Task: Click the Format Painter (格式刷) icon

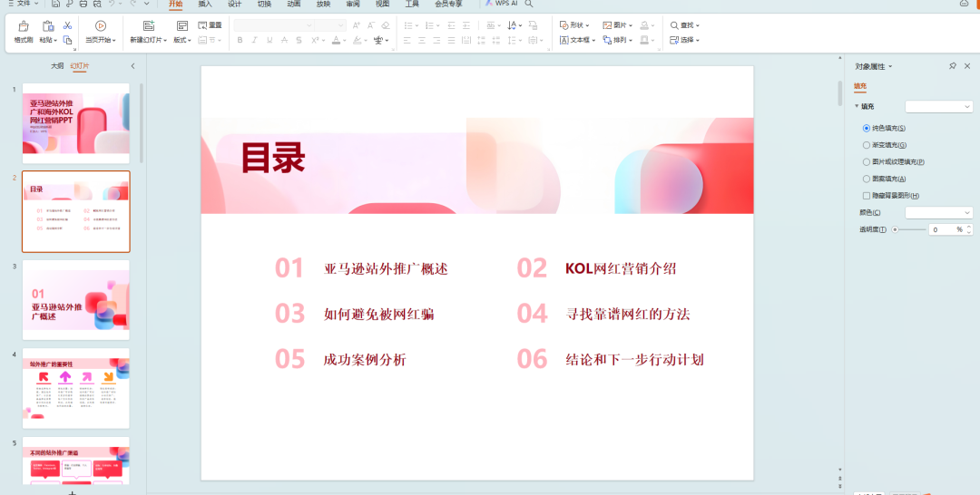Action: coord(23,26)
